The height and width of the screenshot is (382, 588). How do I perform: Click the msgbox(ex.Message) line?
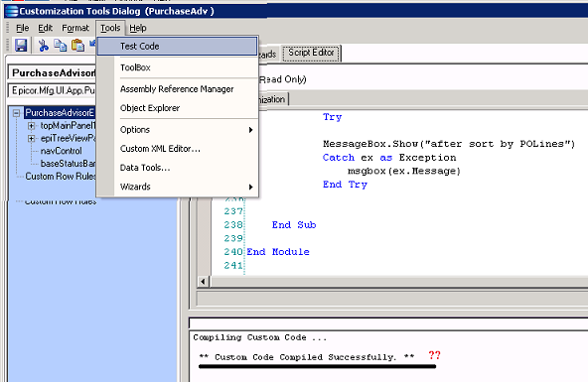click(404, 171)
